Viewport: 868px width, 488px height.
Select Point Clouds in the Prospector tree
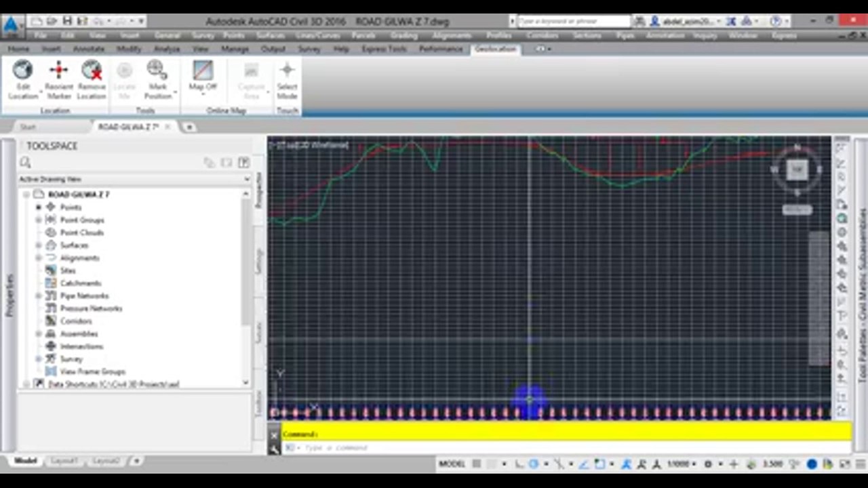point(81,232)
